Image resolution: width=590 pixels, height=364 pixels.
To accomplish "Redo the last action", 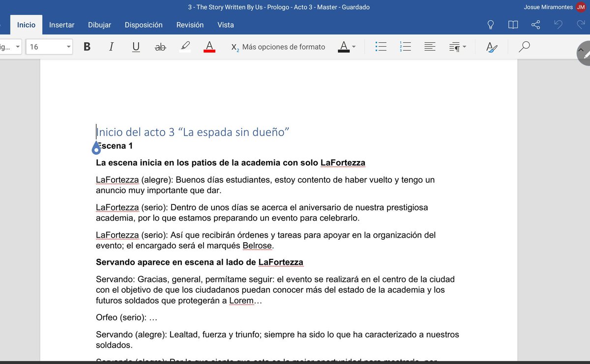I will (x=581, y=25).
